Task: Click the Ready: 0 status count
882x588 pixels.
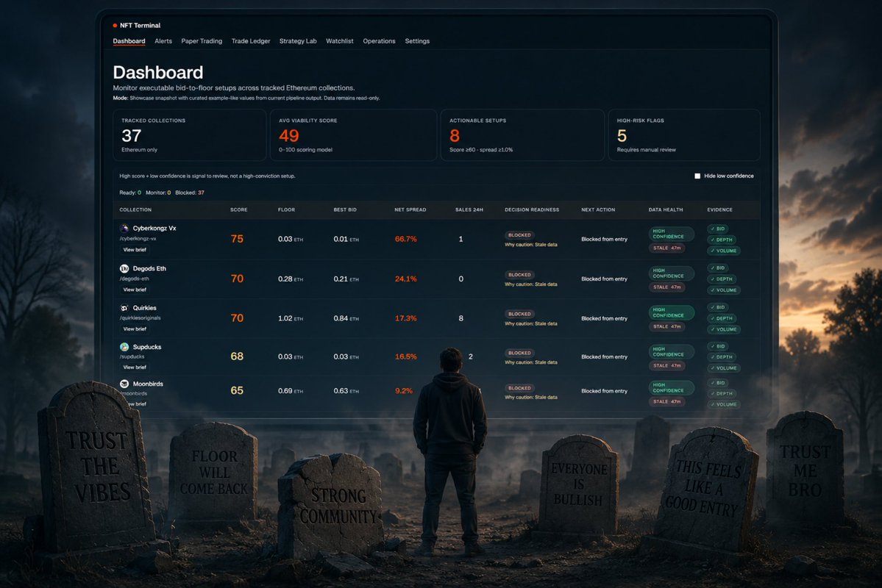Action: click(130, 193)
